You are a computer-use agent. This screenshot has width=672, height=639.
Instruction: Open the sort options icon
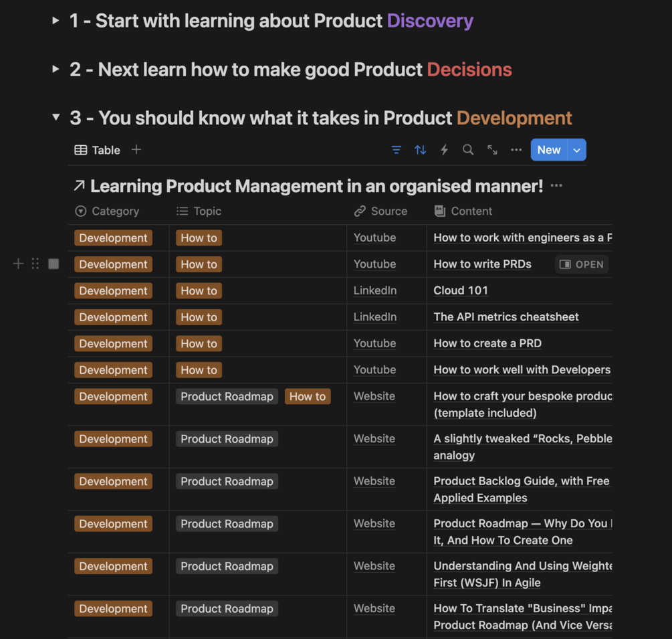(421, 150)
